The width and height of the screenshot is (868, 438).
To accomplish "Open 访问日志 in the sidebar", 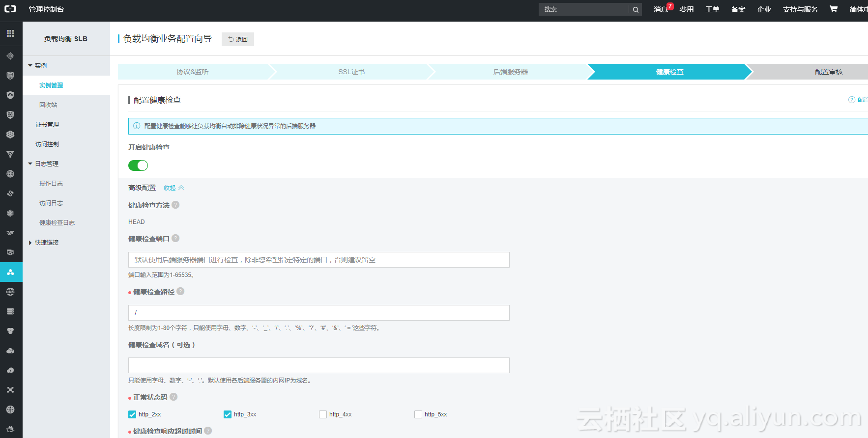I will [x=51, y=203].
